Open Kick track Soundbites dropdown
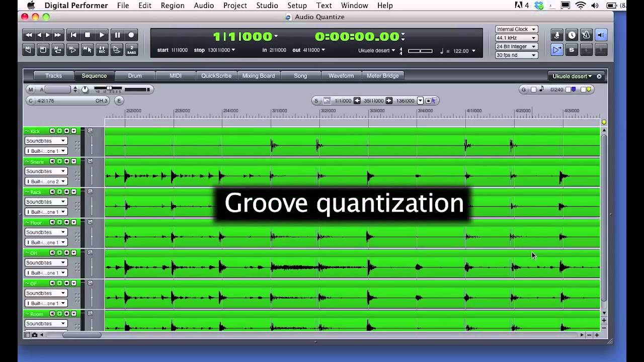644x362 pixels. tap(46, 141)
